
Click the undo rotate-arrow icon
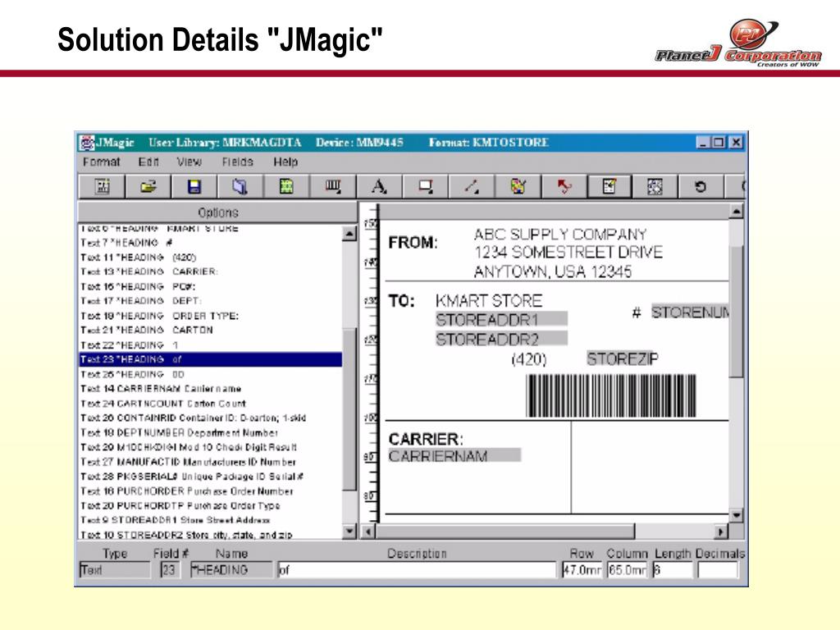tap(701, 186)
